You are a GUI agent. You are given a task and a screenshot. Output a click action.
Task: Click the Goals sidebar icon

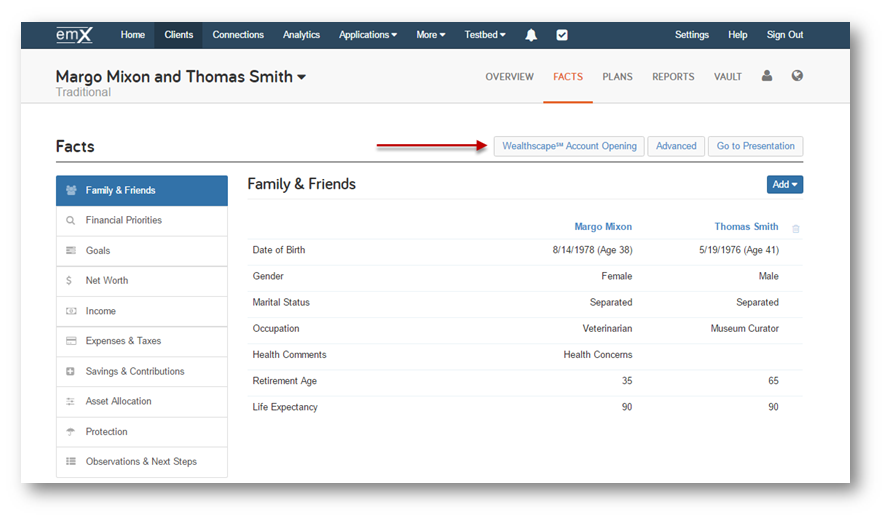pos(71,251)
